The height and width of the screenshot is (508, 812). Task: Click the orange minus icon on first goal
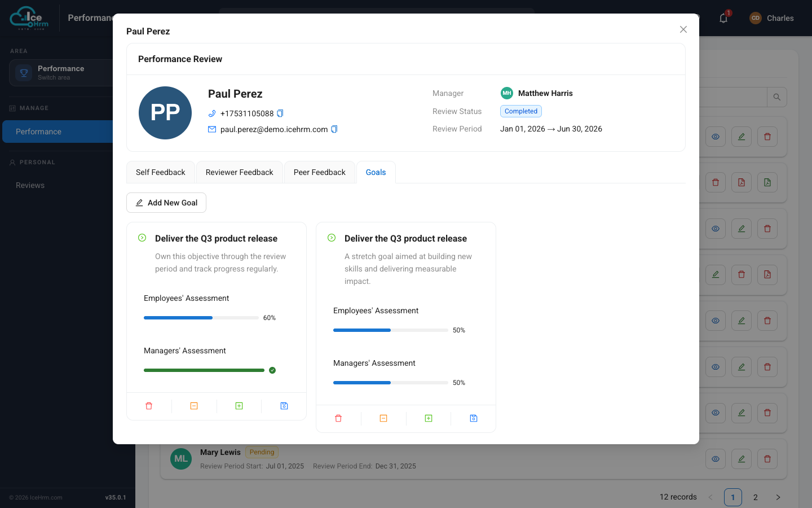click(194, 406)
